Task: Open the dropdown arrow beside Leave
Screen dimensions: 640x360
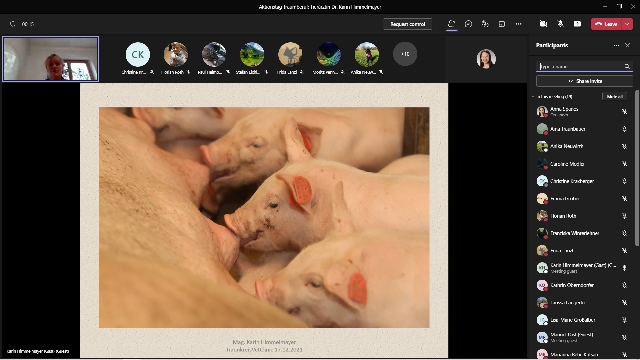Action: pyautogui.click(x=627, y=24)
